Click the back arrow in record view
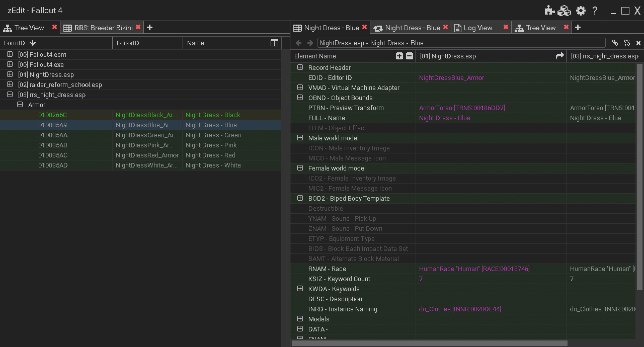644x347 pixels. click(298, 43)
